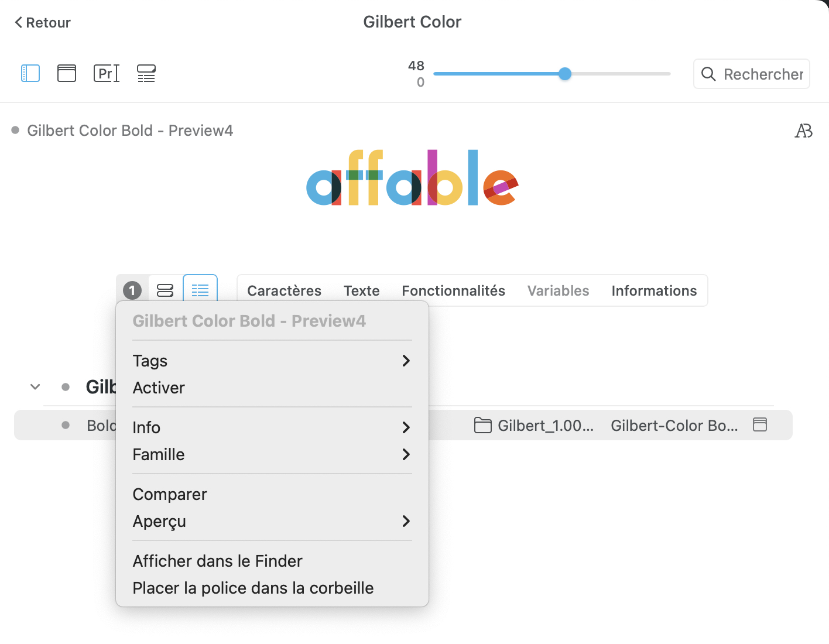Go back with the Retour button
Image resolution: width=829 pixels, height=644 pixels.
point(42,23)
